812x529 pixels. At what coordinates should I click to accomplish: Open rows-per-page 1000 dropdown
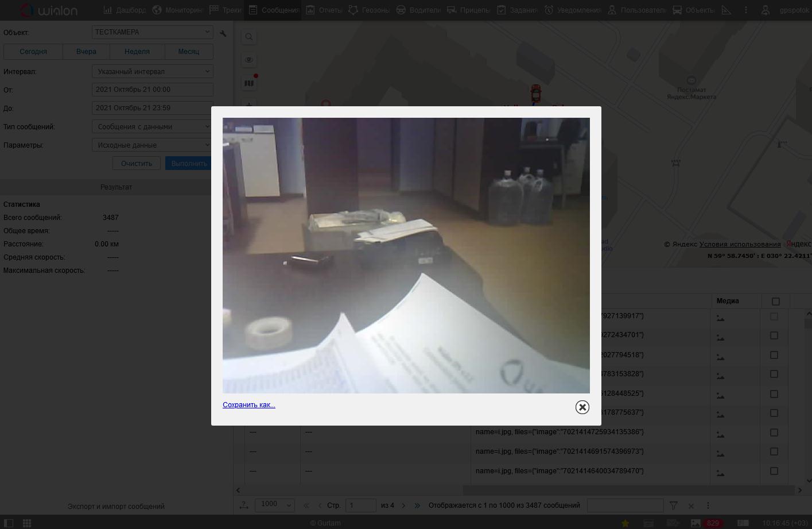[x=275, y=505]
